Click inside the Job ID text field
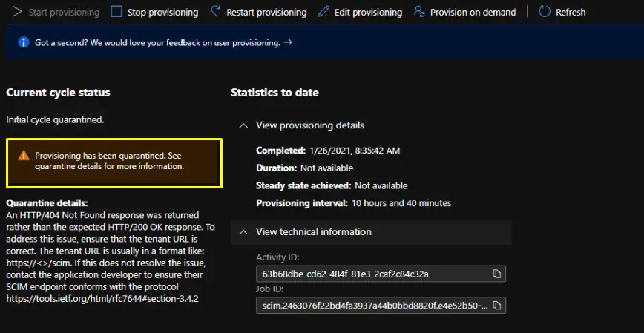Viewport: 644px width, 333px height. pyautogui.click(x=371, y=306)
